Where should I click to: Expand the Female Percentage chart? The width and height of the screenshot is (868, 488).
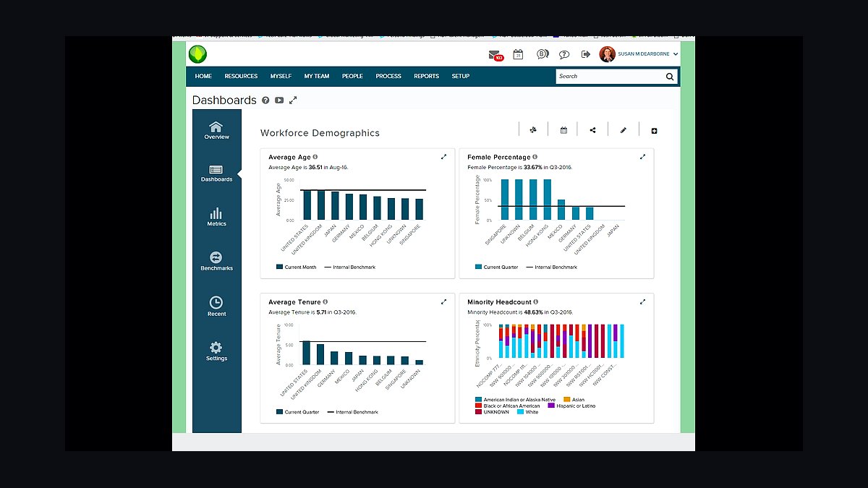click(x=642, y=157)
